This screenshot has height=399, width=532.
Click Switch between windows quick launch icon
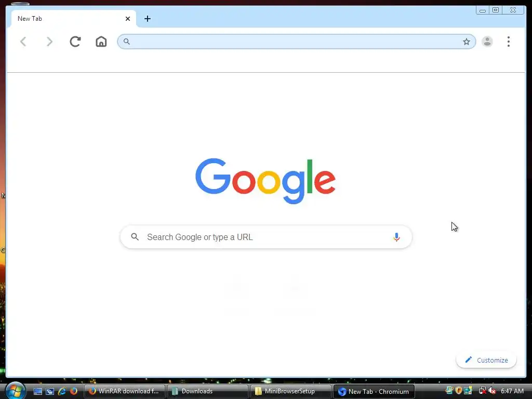click(x=50, y=391)
